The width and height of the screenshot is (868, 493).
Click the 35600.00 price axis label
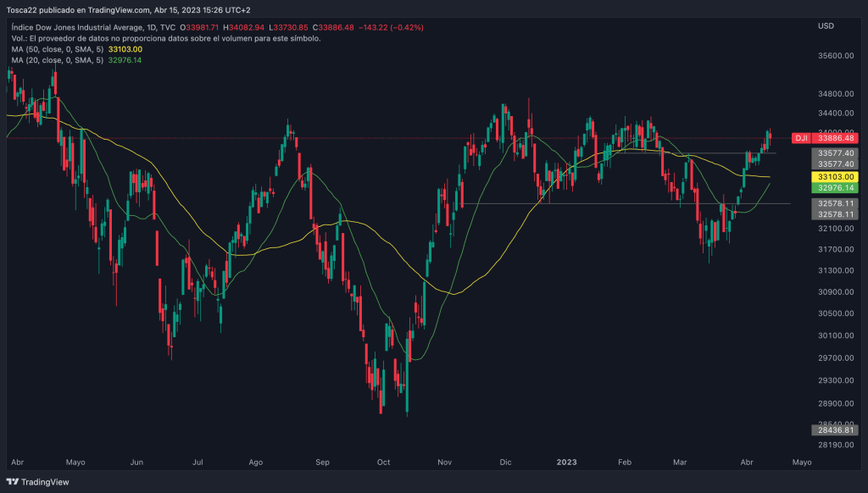tap(834, 56)
